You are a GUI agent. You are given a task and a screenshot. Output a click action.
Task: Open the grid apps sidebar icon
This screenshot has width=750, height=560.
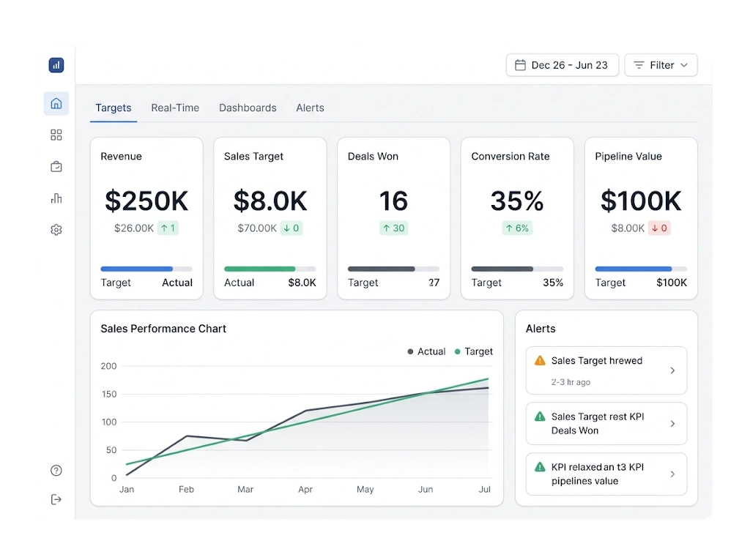pos(56,135)
